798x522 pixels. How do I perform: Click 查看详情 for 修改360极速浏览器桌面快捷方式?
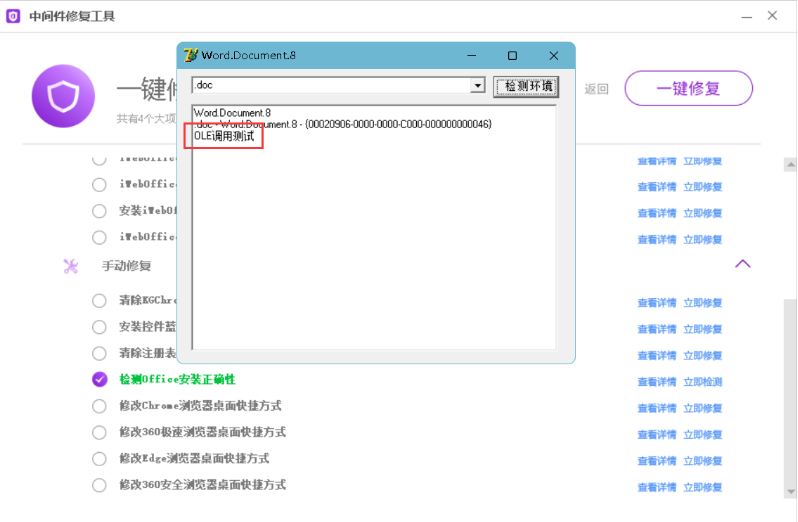point(657,435)
